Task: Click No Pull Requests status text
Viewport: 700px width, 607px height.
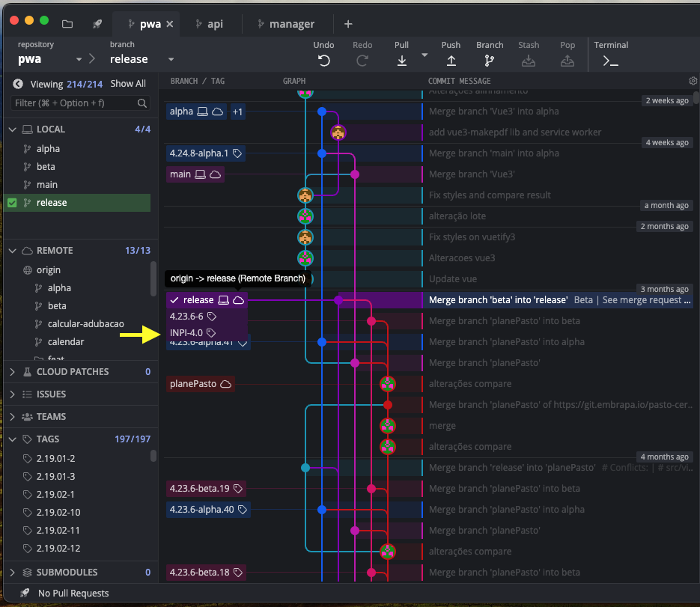Action: (73, 594)
